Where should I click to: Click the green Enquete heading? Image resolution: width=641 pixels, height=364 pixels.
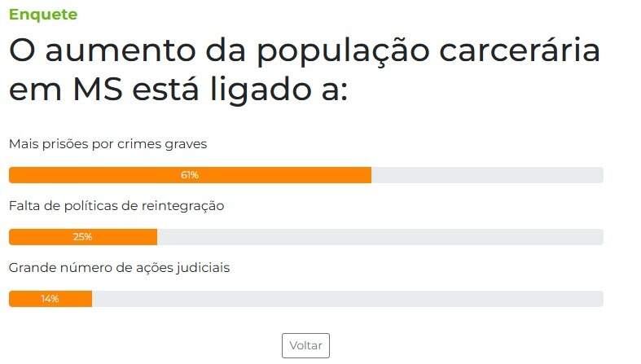point(43,15)
